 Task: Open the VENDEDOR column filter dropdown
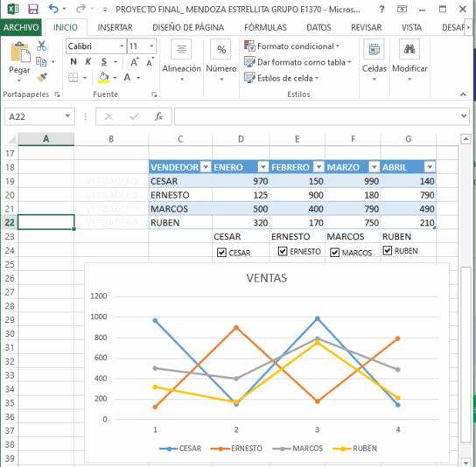tap(206, 167)
